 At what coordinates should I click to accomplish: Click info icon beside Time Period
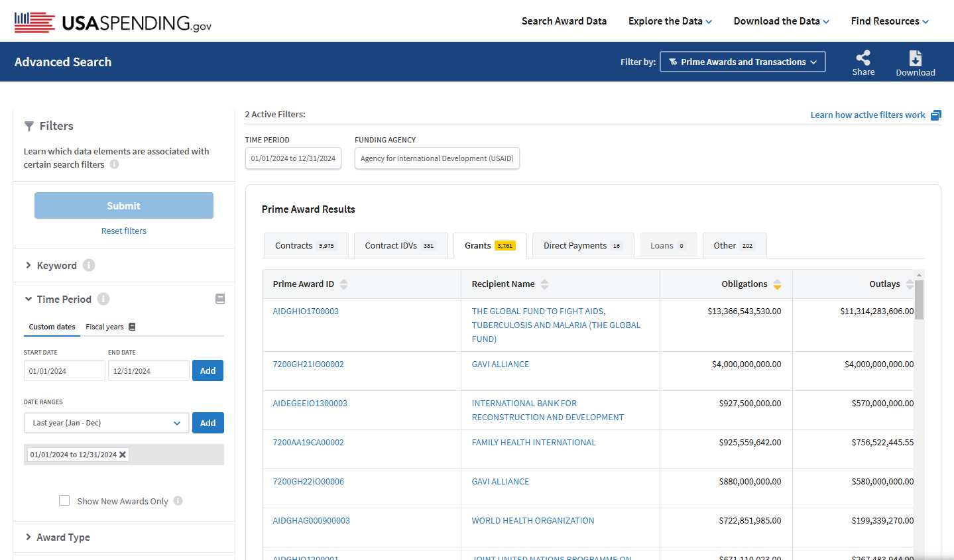click(103, 299)
